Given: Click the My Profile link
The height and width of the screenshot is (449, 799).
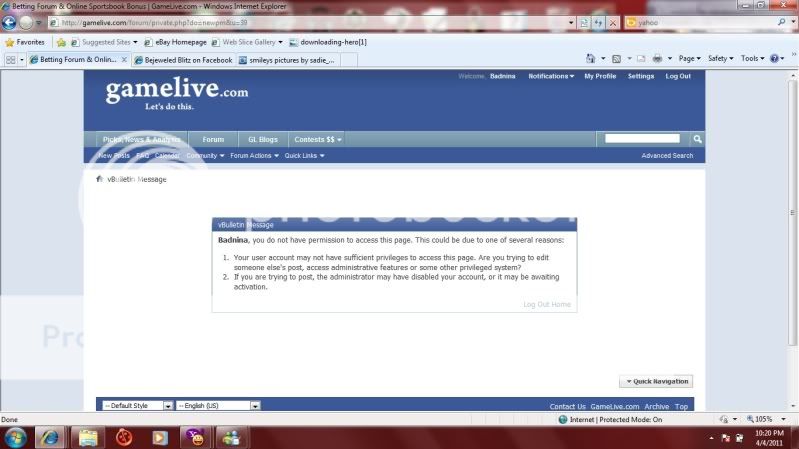Looking at the screenshot, I should (x=600, y=76).
